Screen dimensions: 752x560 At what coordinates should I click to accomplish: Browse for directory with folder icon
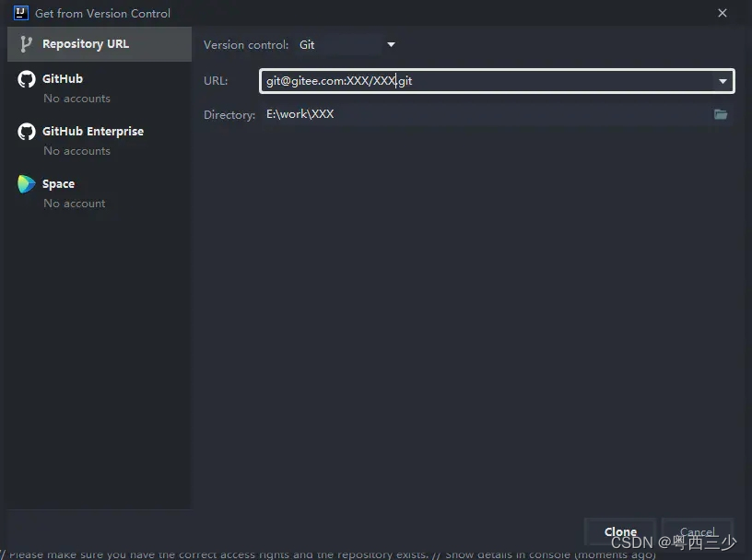pos(721,114)
